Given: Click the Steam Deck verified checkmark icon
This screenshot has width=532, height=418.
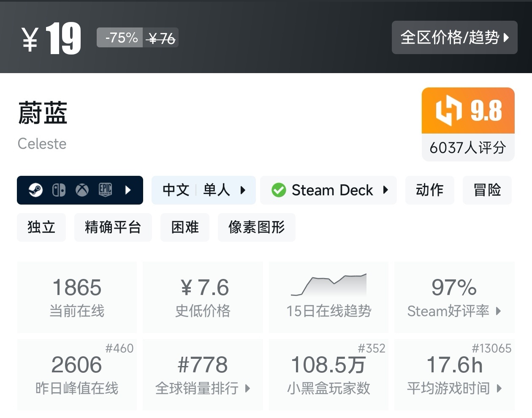Looking at the screenshot, I should [x=279, y=190].
